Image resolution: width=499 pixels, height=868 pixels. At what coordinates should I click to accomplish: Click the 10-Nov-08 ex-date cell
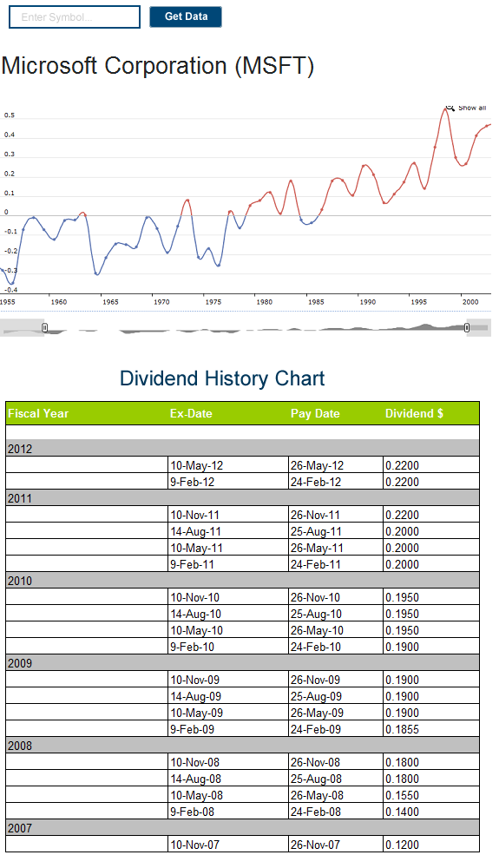pyautogui.click(x=228, y=762)
